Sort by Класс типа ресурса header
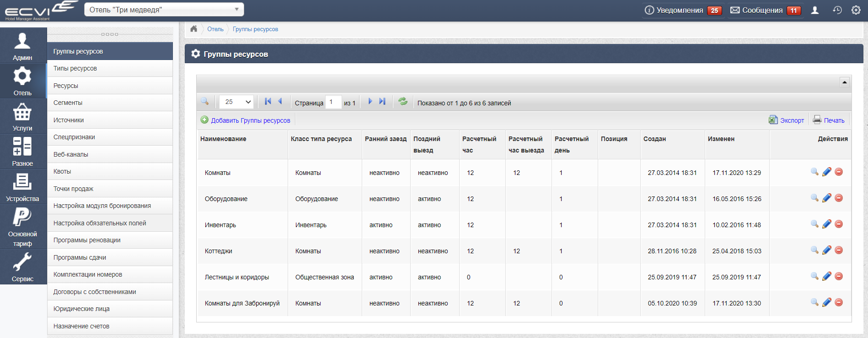Viewport: 868px width, 338px height. [x=321, y=139]
